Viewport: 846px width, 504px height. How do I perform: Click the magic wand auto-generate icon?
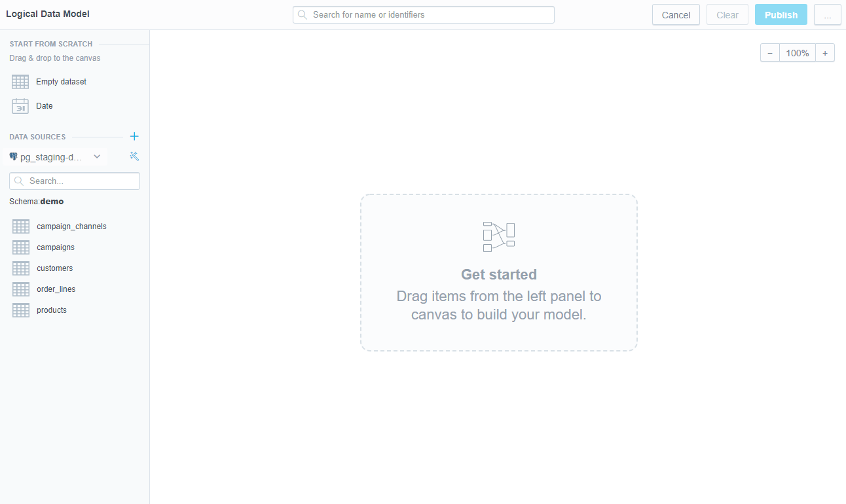tap(134, 156)
